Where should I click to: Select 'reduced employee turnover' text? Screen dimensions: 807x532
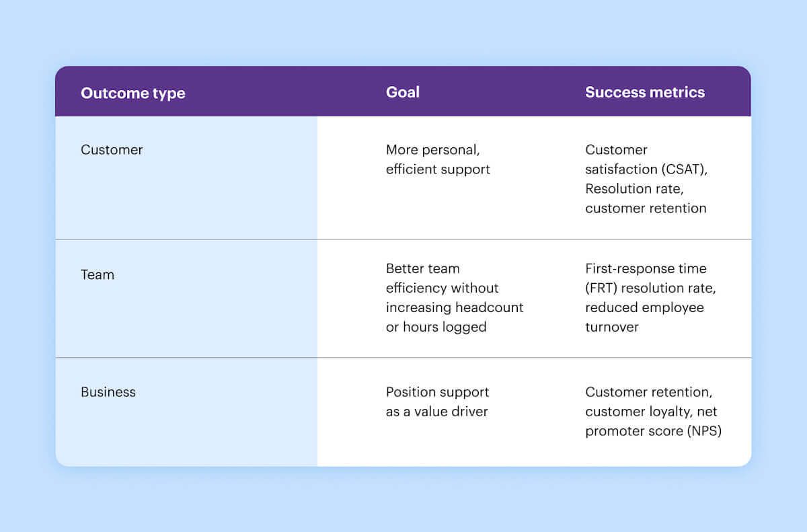pyautogui.click(x=644, y=317)
